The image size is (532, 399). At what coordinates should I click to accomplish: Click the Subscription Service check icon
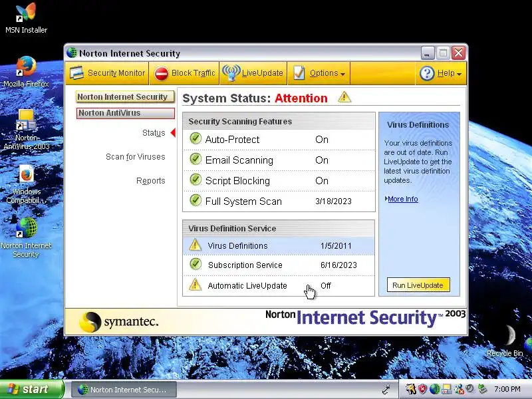click(x=196, y=264)
